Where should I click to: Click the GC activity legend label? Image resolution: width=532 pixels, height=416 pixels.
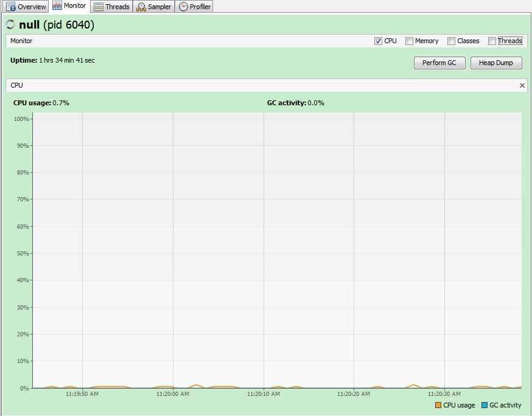coord(505,405)
